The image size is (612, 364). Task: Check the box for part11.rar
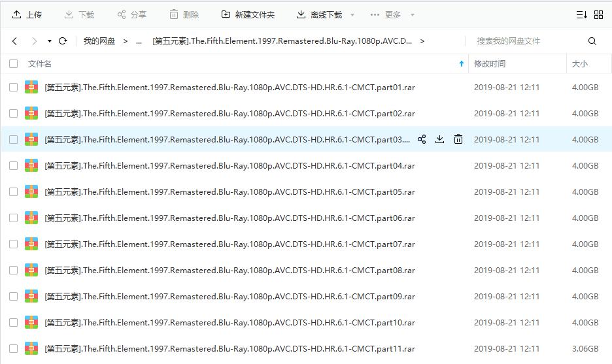pos(14,348)
